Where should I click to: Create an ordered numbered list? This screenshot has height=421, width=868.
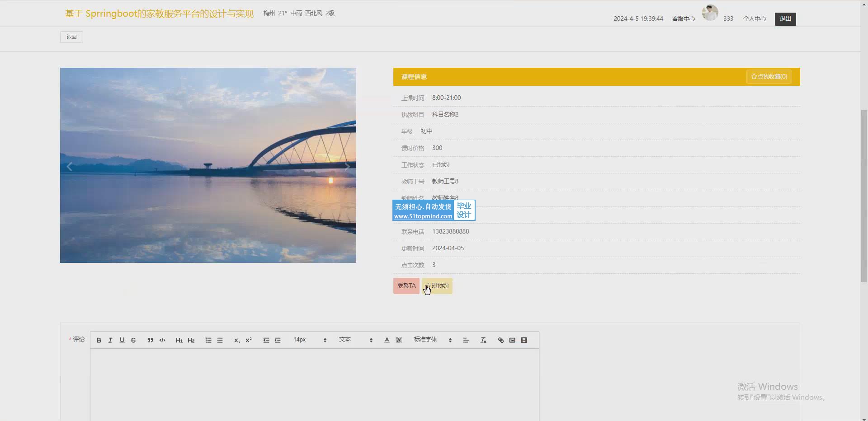point(208,340)
